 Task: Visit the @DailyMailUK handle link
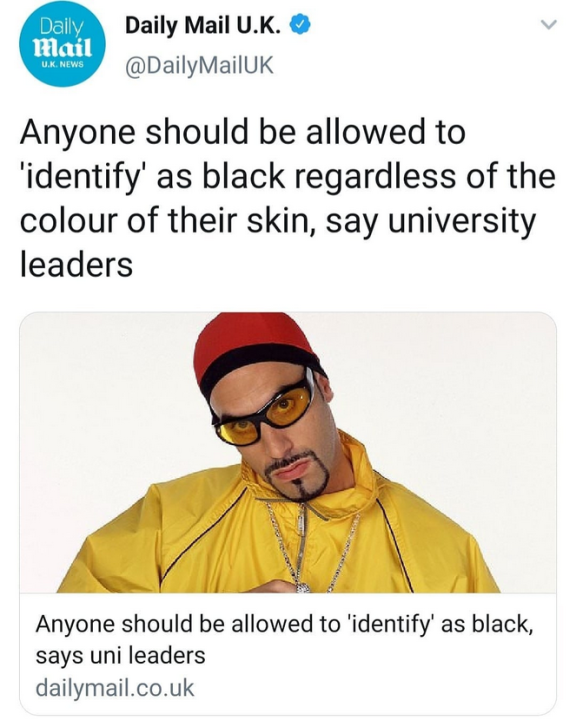point(199,65)
